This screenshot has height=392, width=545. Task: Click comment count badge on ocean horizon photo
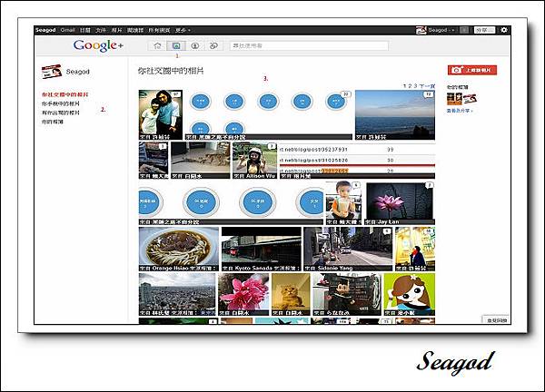(x=429, y=94)
